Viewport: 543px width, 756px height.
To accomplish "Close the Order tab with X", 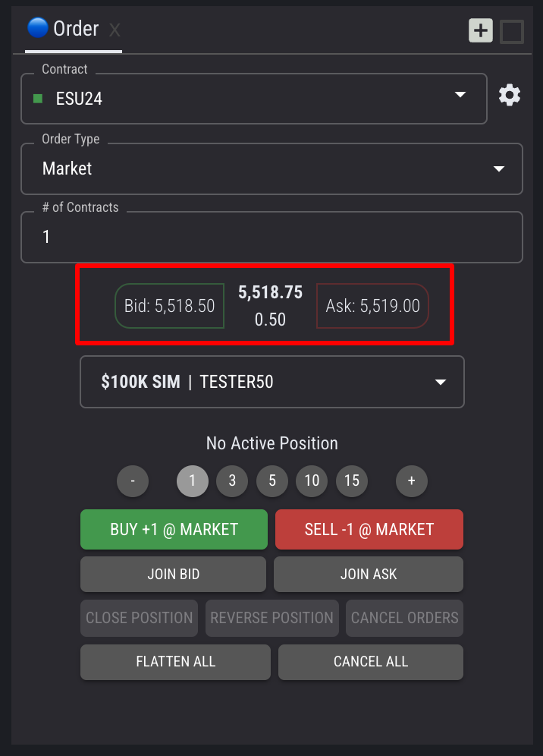I will coord(115,30).
